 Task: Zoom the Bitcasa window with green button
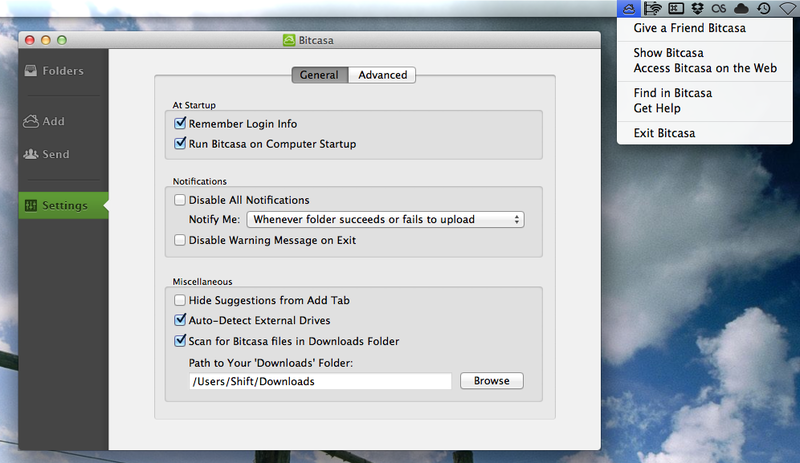62,40
